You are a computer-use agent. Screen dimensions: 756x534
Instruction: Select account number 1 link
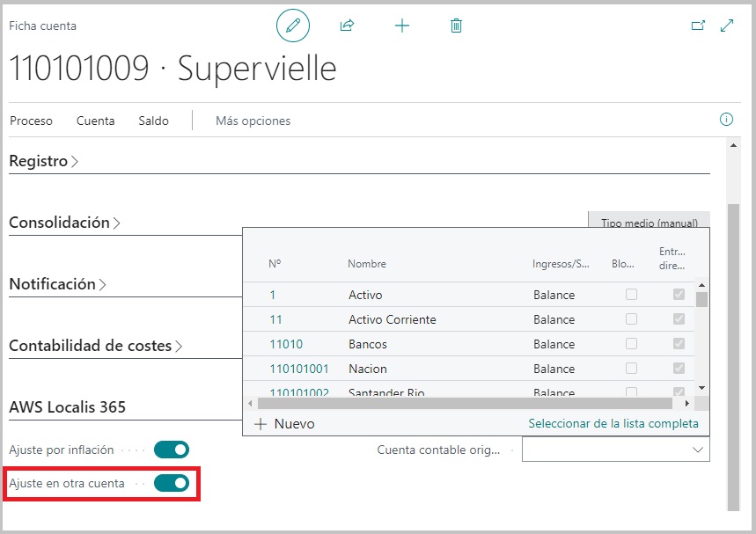tap(273, 295)
